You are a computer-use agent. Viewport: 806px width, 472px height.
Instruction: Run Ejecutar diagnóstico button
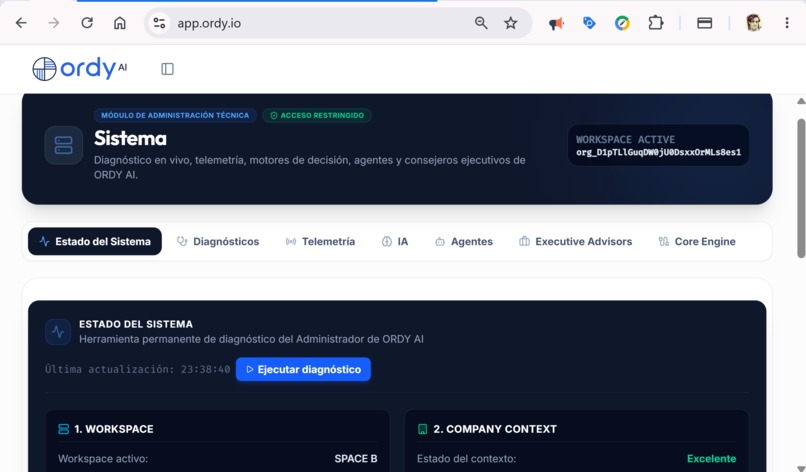[x=303, y=369]
